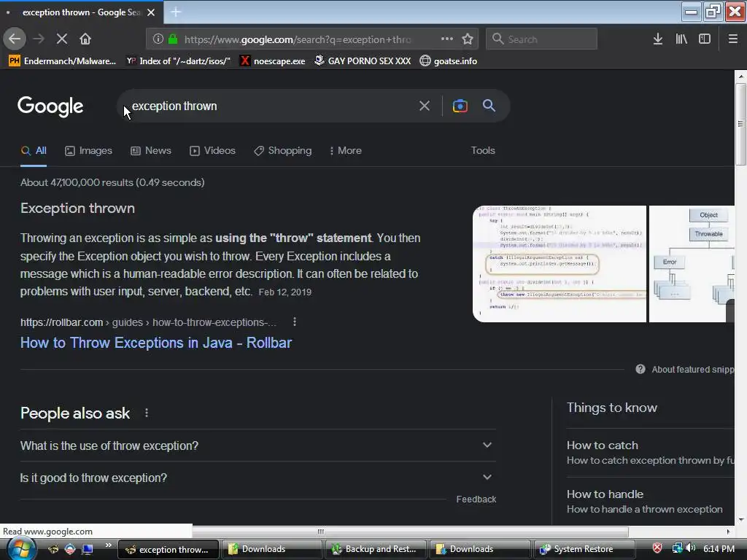This screenshot has height=560, width=747.
Task: Open page actions three-dots menu in the URL bar
Action: coord(447,39)
